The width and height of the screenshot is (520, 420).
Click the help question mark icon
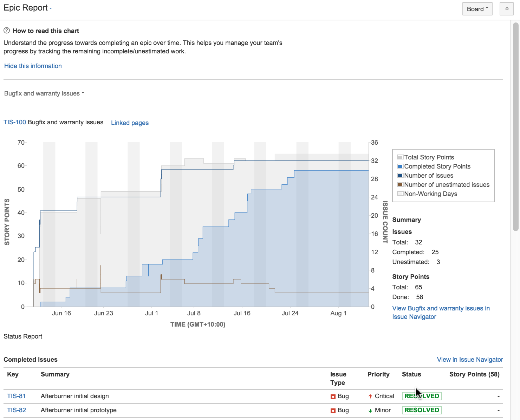(7, 31)
